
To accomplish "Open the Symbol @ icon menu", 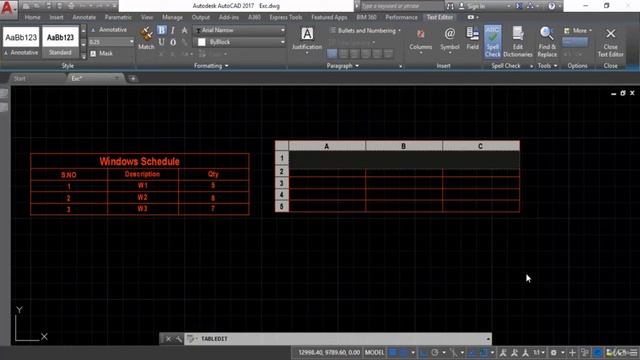I will tap(450, 40).
